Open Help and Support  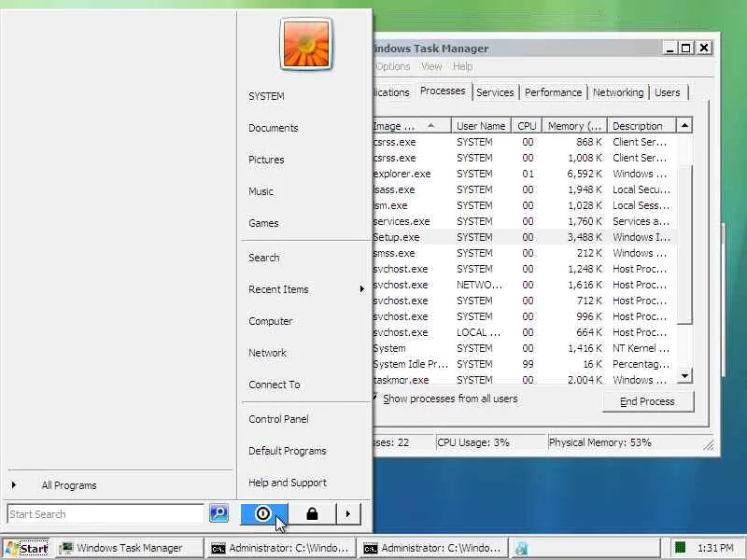288,483
